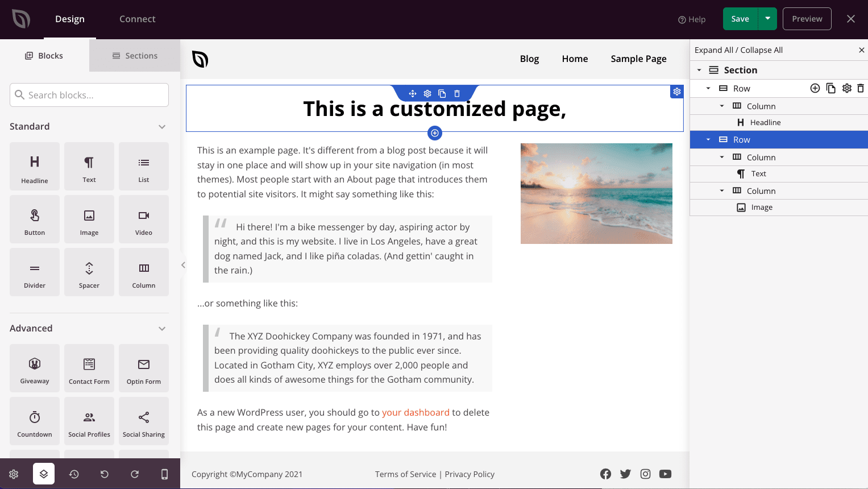
Task: Toggle the Layers panel icon in bottom bar
Action: pos(44,474)
